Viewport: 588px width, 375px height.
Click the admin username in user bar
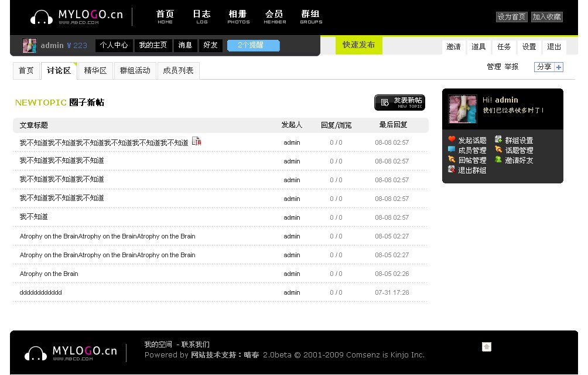(x=52, y=45)
